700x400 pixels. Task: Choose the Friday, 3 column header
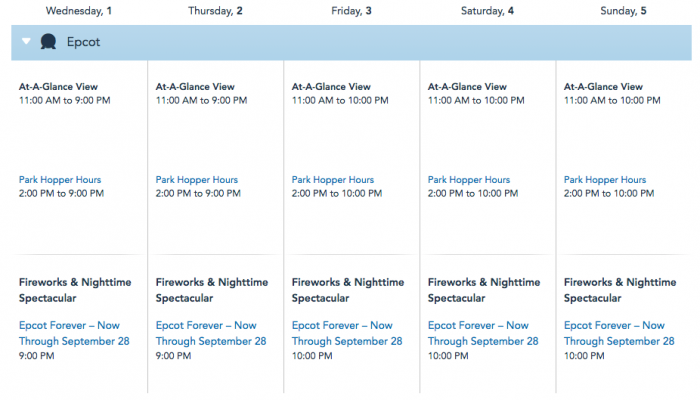(x=347, y=10)
